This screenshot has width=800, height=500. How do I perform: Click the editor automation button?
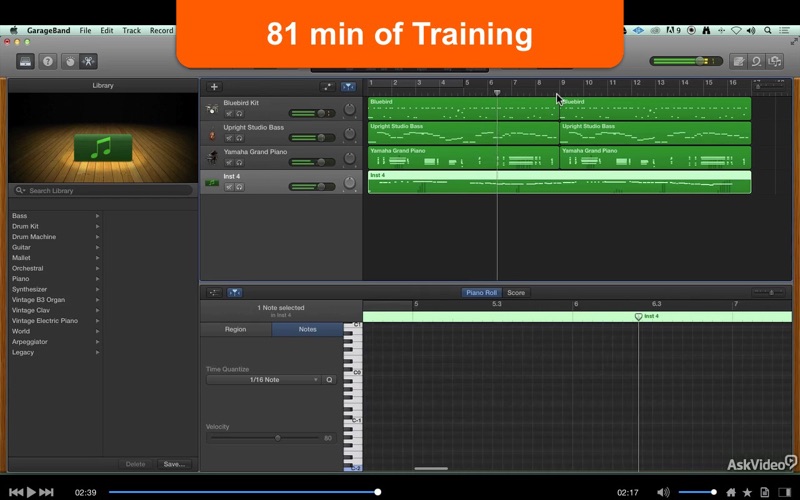214,292
